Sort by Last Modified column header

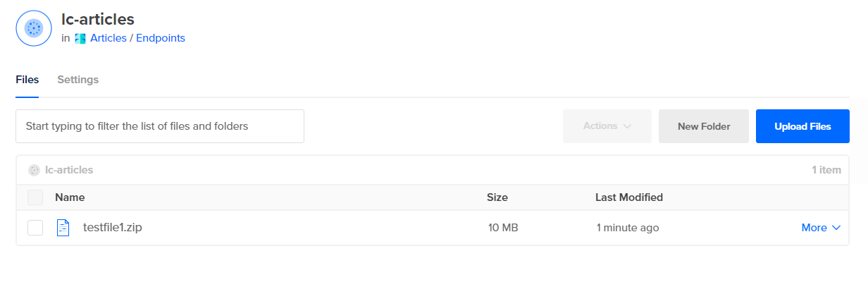[628, 197]
